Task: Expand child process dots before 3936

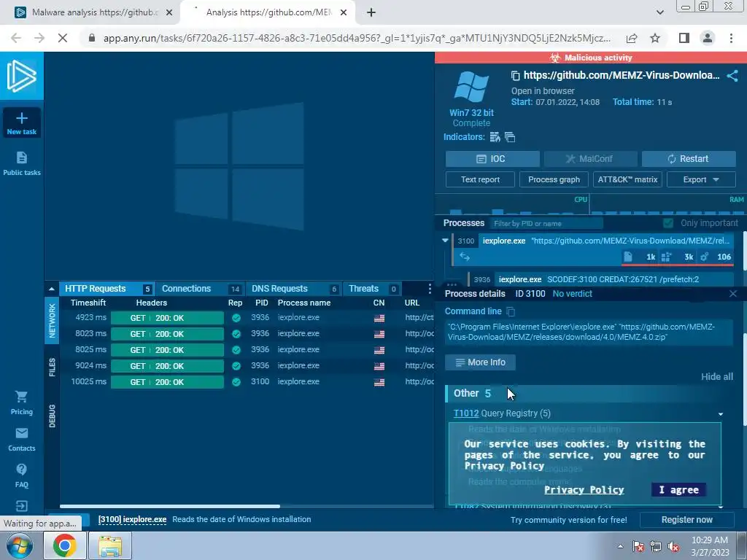Action: (451, 284)
